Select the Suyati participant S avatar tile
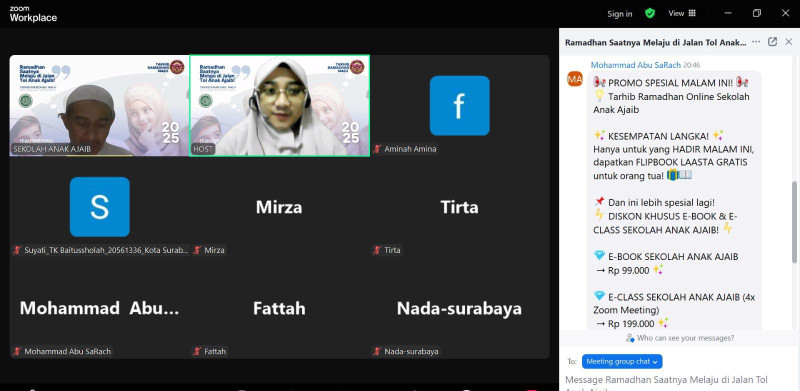 (99, 207)
